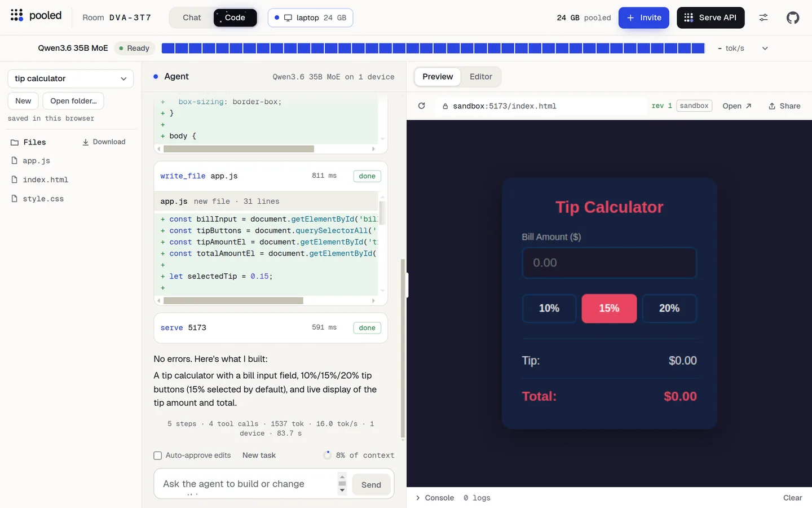Click the Tip Calculator heading in preview
The width and height of the screenshot is (812, 508).
tap(609, 207)
